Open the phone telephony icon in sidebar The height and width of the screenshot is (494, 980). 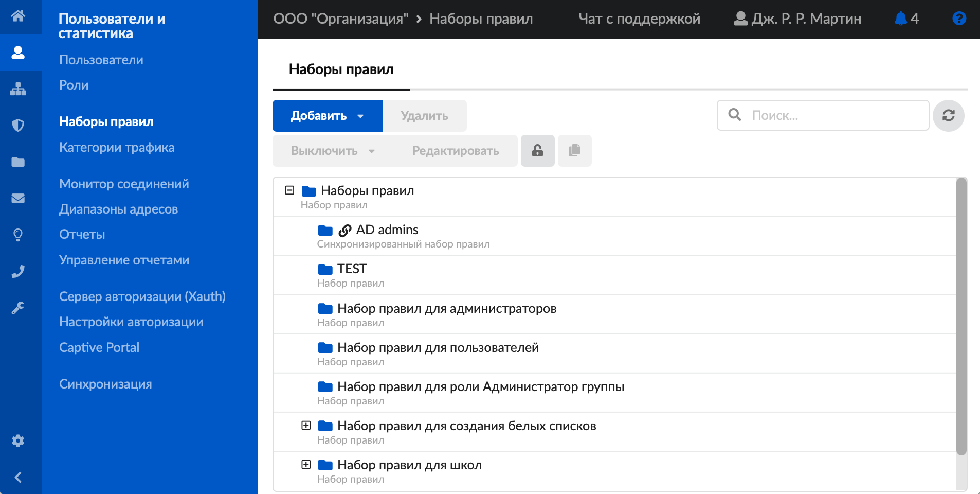pyautogui.click(x=18, y=272)
